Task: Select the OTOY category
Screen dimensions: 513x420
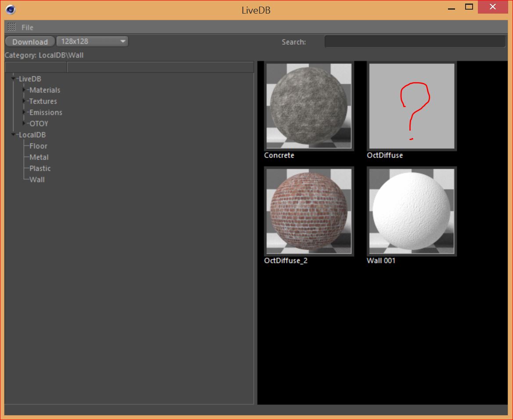Action: [39, 124]
